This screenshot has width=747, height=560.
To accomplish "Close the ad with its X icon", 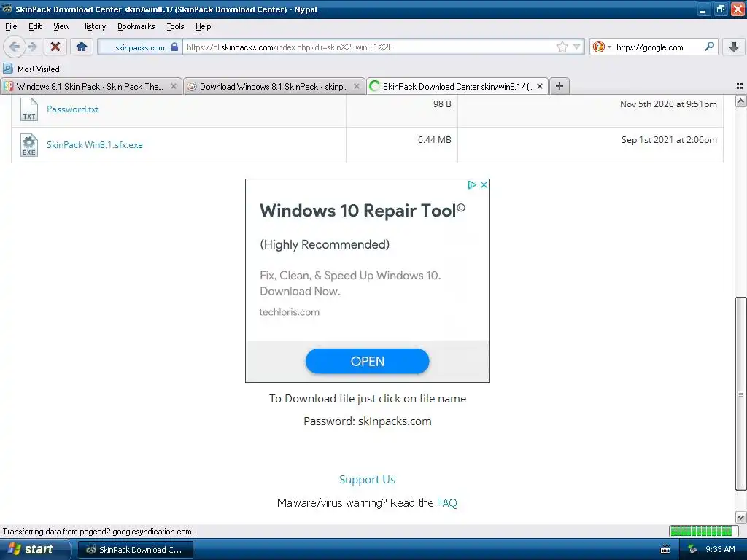I will [x=484, y=184].
